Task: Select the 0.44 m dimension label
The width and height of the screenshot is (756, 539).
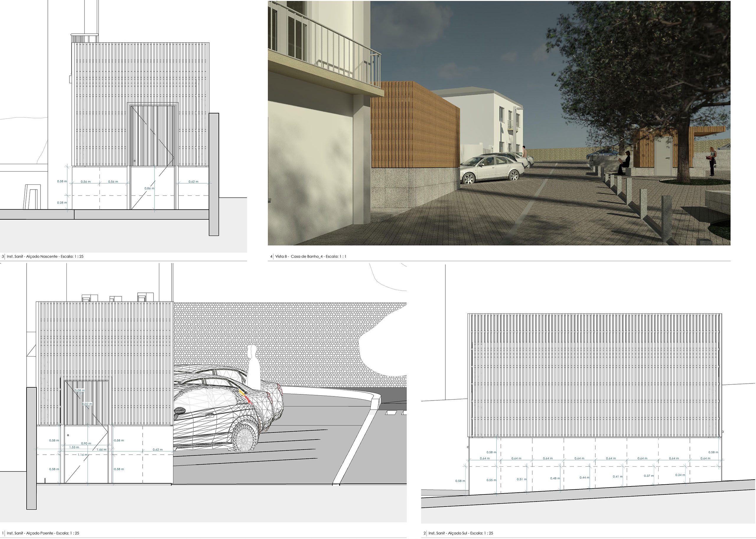Action: pos(584,477)
